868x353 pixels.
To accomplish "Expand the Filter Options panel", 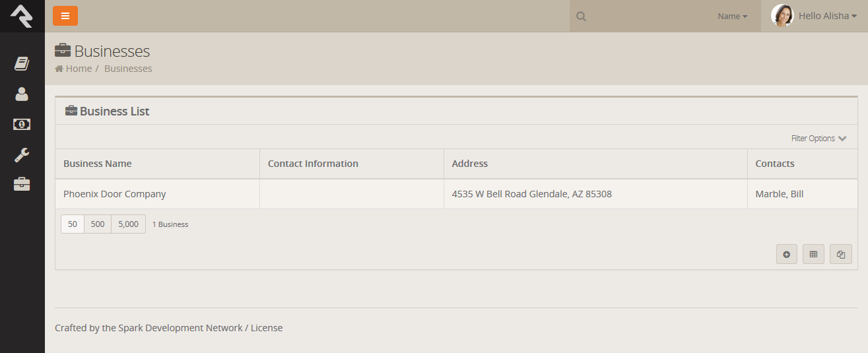I will point(818,139).
